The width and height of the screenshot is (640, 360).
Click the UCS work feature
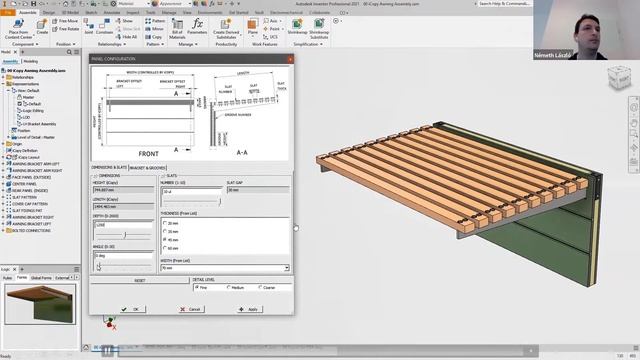click(x=271, y=37)
